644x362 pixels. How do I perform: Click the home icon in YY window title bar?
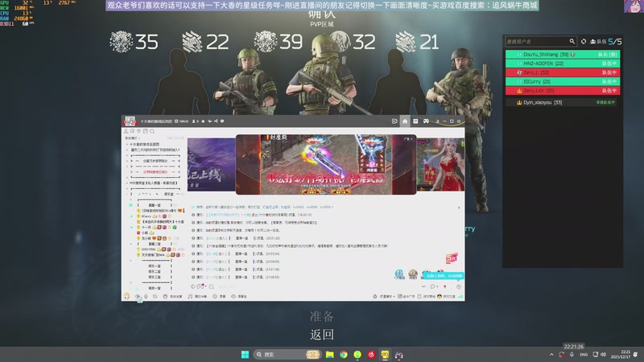pyautogui.click(x=405, y=121)
